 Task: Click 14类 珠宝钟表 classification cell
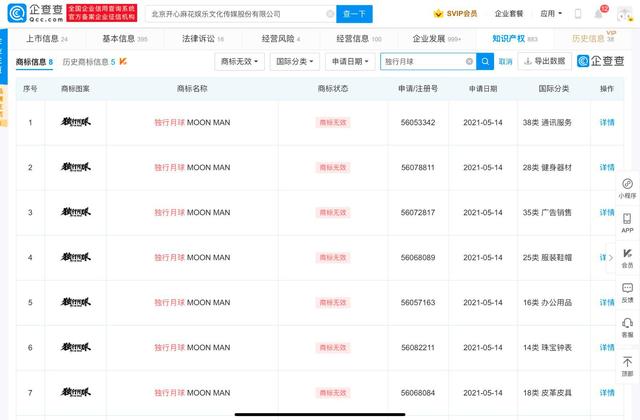(547, 347)
